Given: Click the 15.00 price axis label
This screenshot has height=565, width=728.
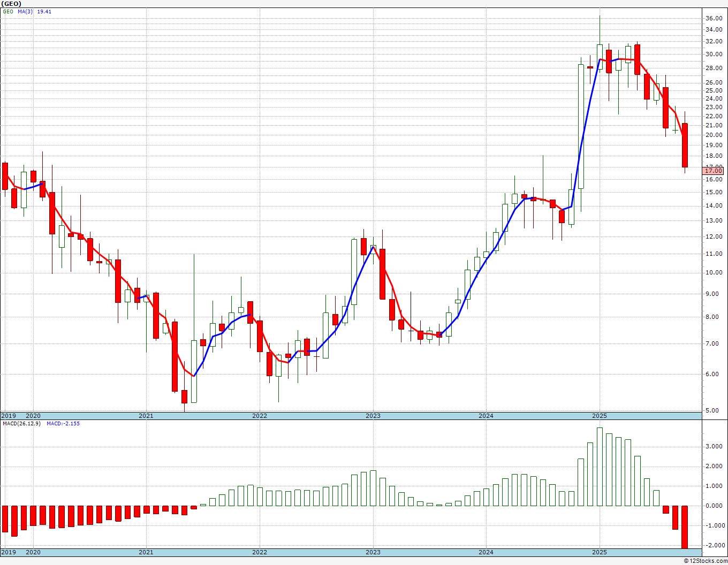Looking at the screenshot, I should point(714,192).
